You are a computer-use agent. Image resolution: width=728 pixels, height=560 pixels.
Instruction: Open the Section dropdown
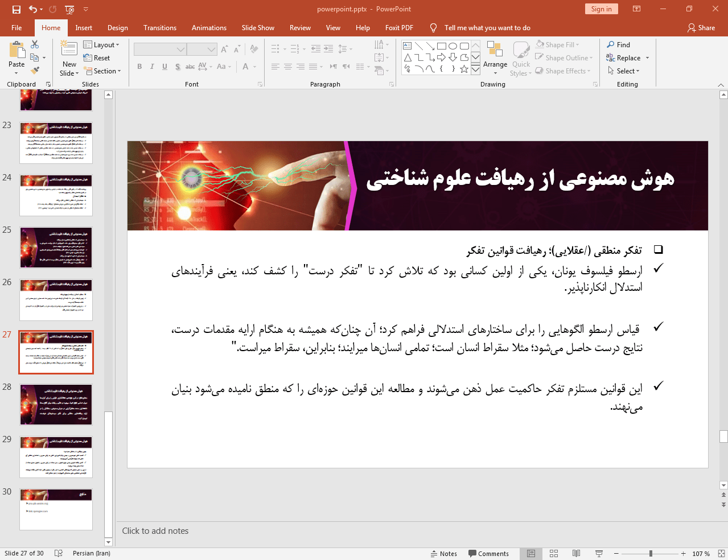(102, 71)
